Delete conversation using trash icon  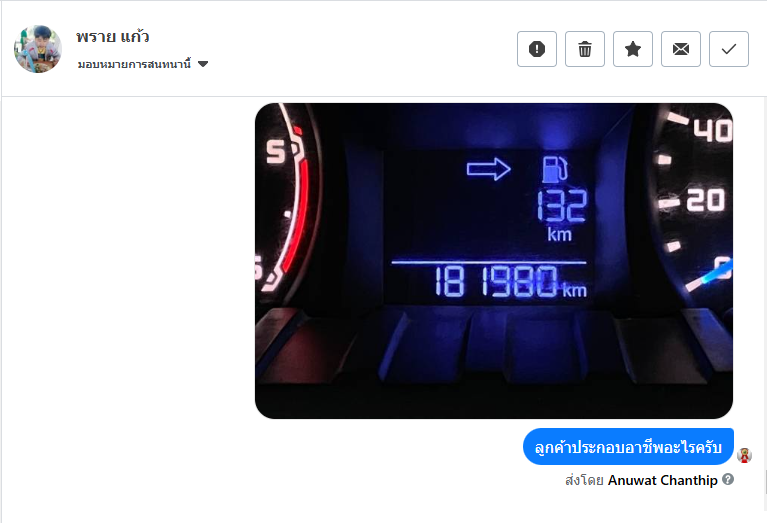pos(585,49)
